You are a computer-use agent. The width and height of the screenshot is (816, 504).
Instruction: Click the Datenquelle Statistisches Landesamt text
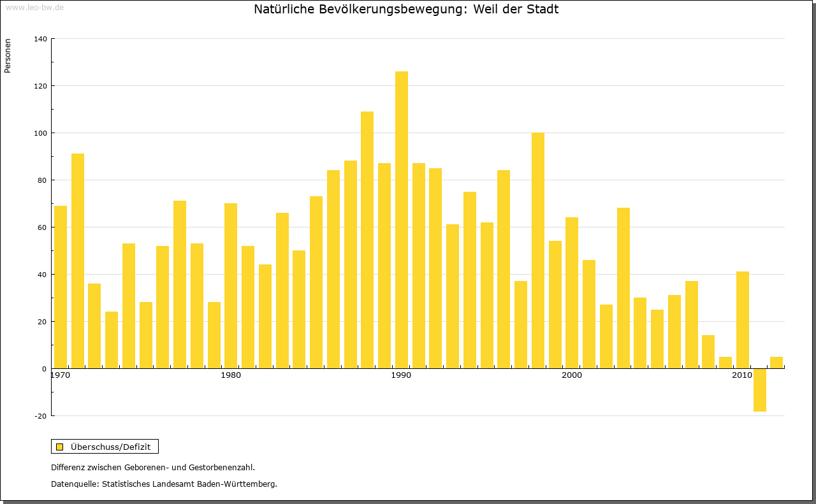164,484
